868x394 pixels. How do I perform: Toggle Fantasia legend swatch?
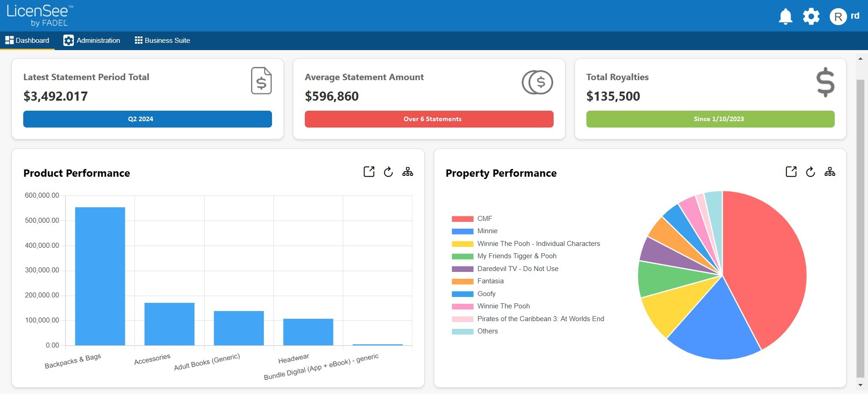pos(462,281)
